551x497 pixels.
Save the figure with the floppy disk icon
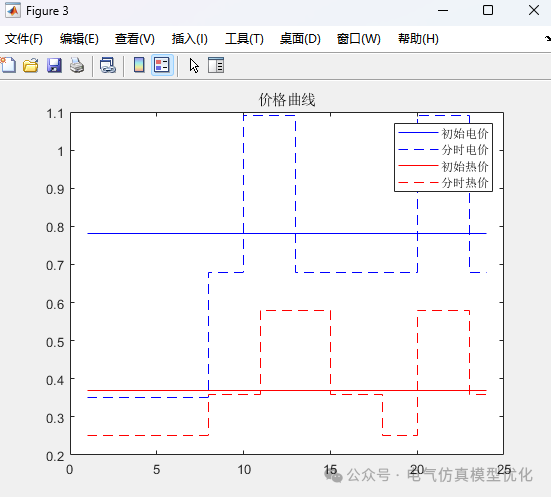click(x=54, y=65)
